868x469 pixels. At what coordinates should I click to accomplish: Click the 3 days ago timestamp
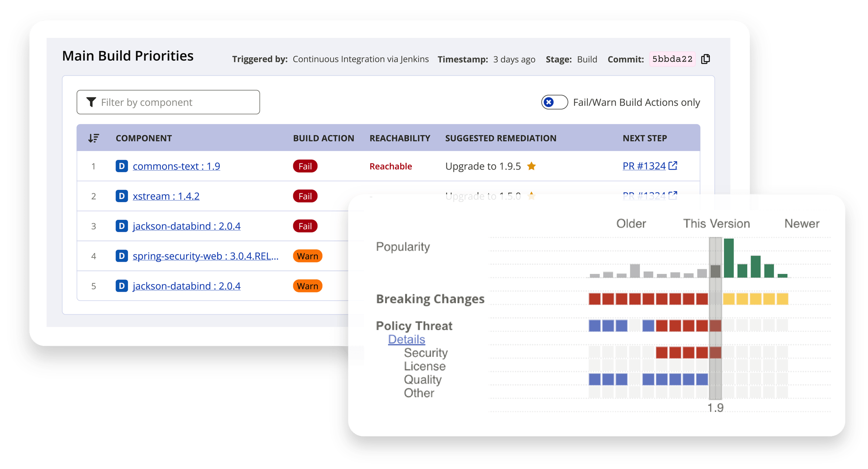coord(514,59)
